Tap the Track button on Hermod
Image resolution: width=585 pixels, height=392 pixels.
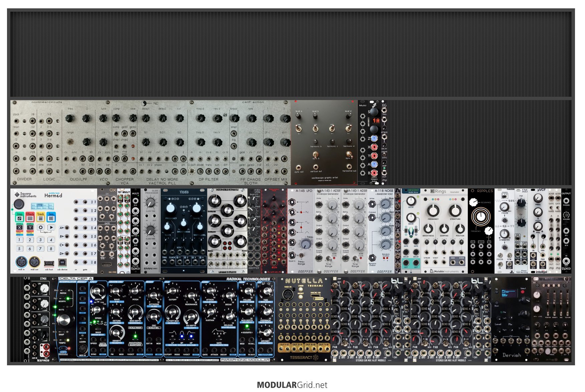point(41,217)
